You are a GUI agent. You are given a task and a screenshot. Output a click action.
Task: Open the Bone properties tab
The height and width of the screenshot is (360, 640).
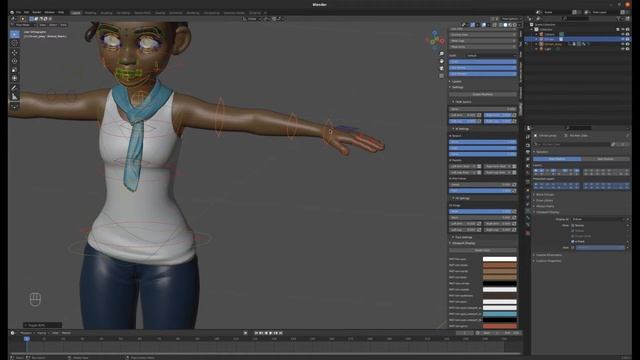528,218
